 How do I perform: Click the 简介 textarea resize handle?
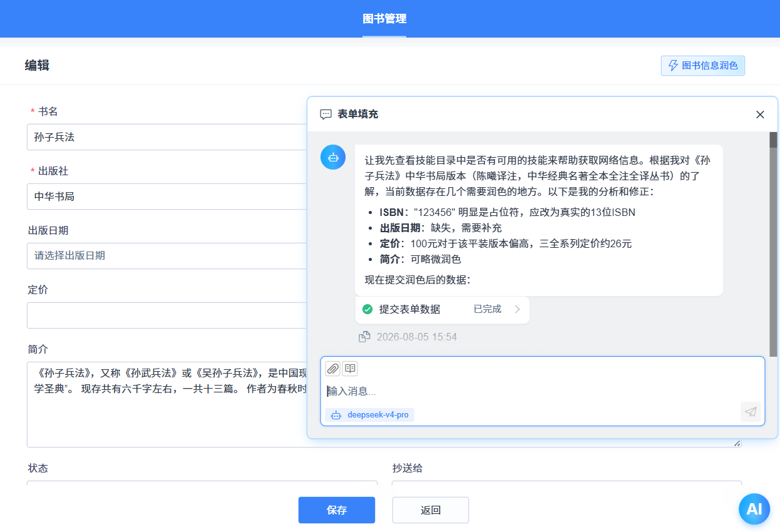pyautogui.click(x=737, y=443)
